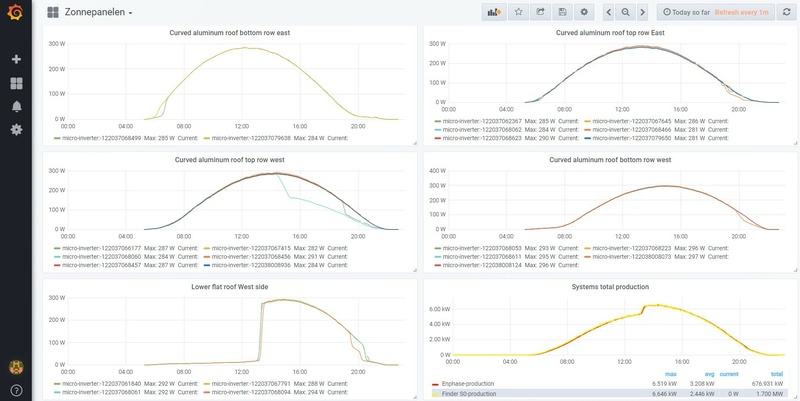This screenshot has width=800, height=401.
Task: Open dashboard settings gear in top bar
Action: [584, 12]
